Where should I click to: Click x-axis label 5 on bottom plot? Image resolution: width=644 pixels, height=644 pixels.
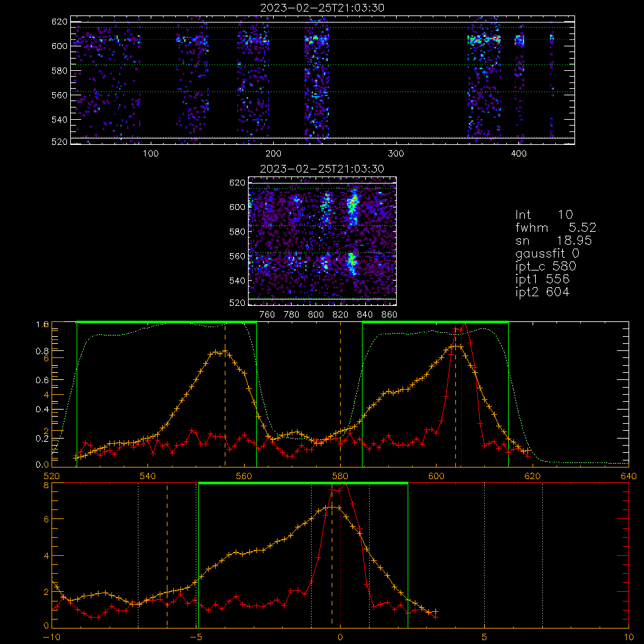(484, 637)
